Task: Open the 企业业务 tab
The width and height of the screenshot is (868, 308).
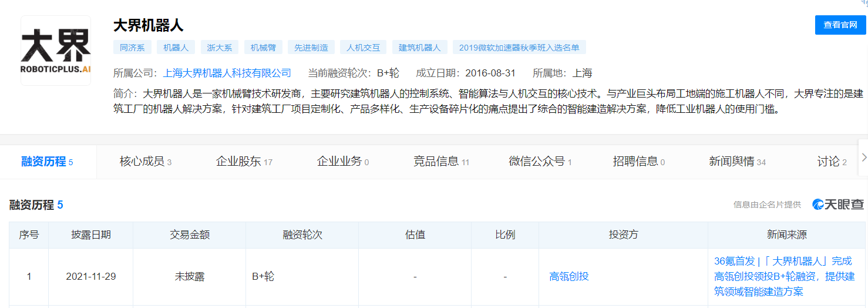Action: (x=343, y=162)
